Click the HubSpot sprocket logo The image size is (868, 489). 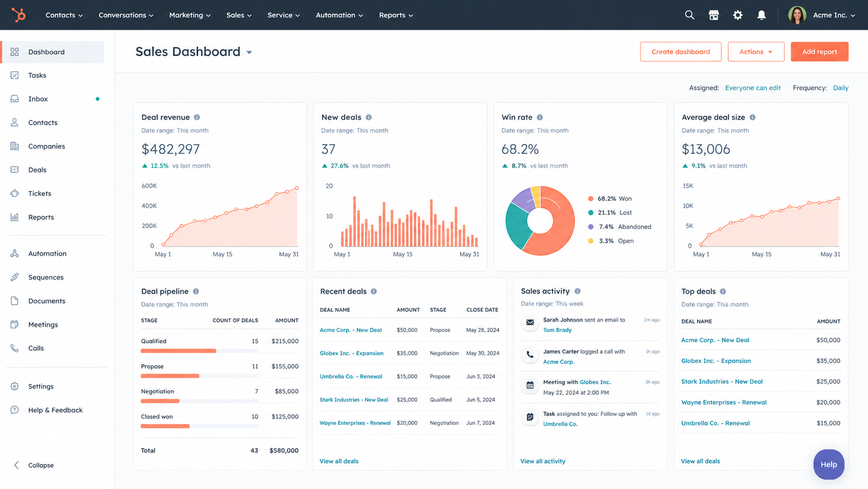pos(19,15)
